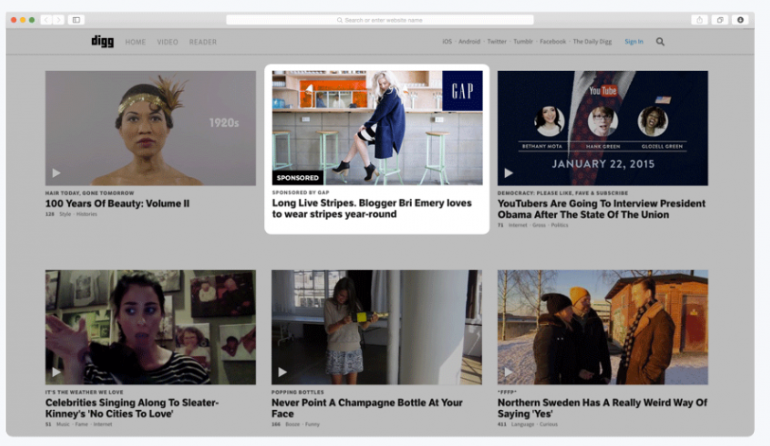
Task: Play the Sleater-Kinney celebrities video
Action: pyautogui.click(x=56, y=372)
